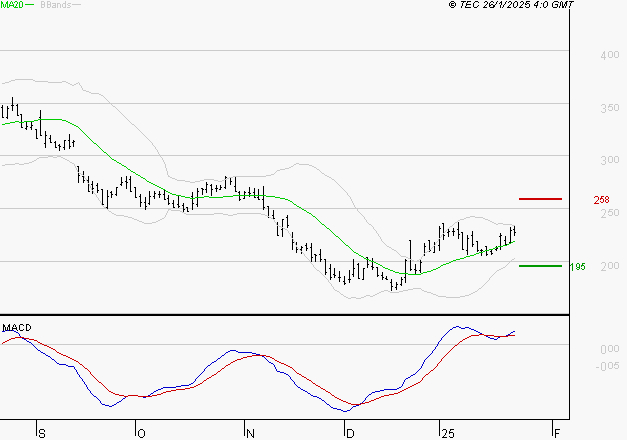
Task: Click the MACD -005 axis label
Action: click(607, 366)
